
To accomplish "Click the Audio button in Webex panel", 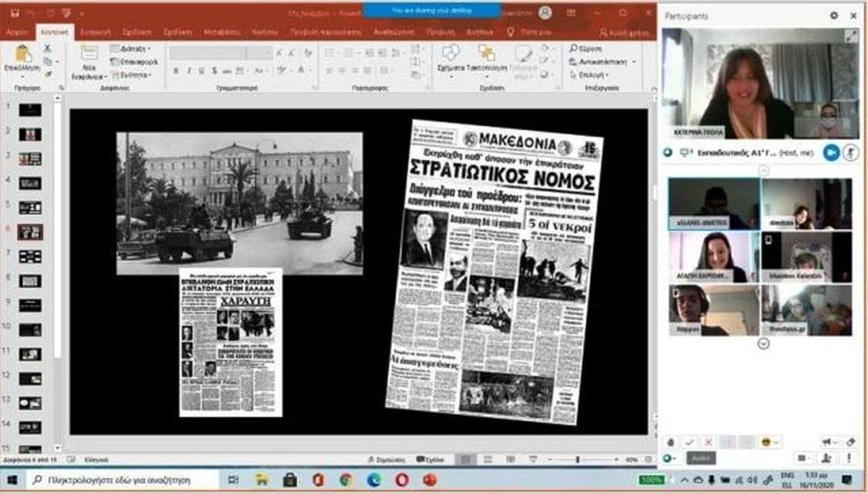I will (x=701, y=458).
